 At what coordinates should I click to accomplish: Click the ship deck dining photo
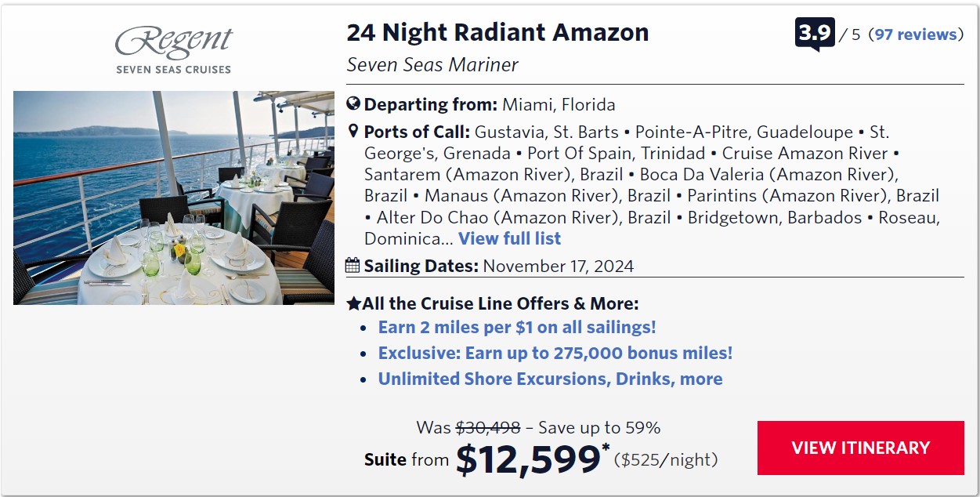[x=174, y=198]
